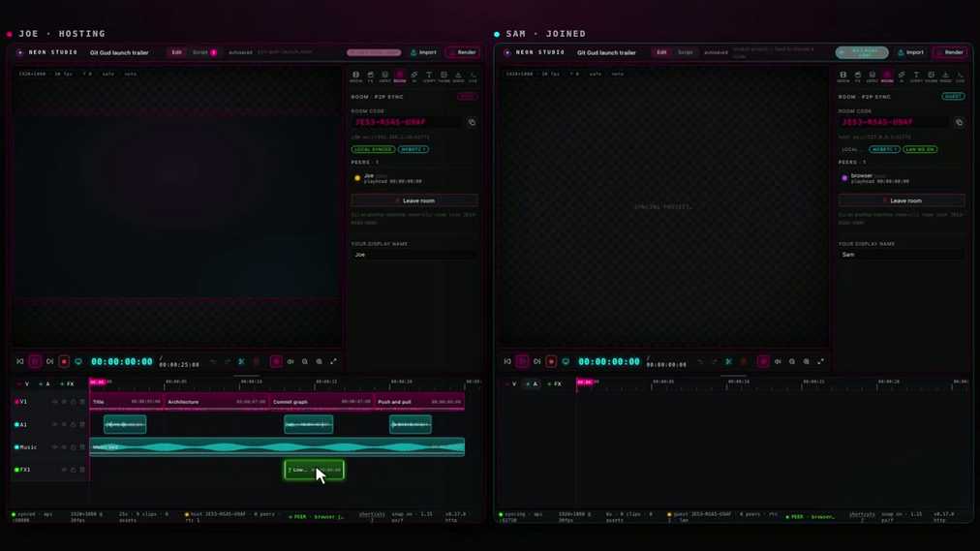The height and width of the screenshot is (551, 980).
Task: Click Render in Joe's window
Action: [x=463, y=52]
